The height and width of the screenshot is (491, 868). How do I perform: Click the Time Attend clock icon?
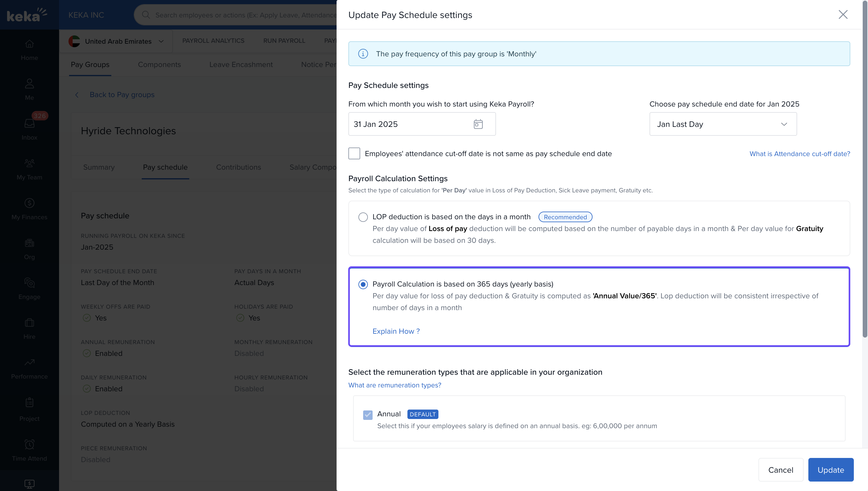pyautogui.click(x=29, y=444)
